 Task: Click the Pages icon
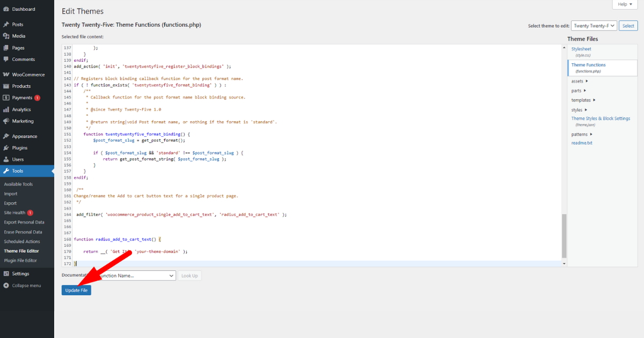(x=6, y=48)
